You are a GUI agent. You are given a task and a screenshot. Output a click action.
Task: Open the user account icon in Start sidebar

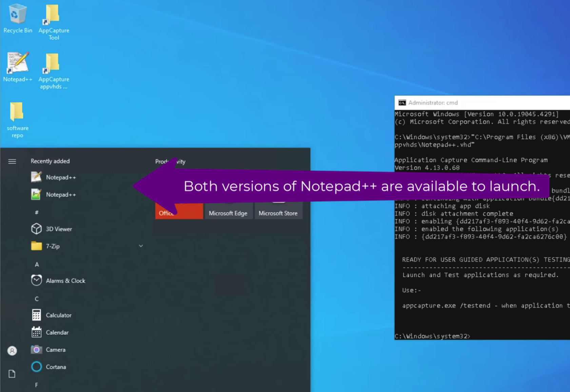point(12,351)
